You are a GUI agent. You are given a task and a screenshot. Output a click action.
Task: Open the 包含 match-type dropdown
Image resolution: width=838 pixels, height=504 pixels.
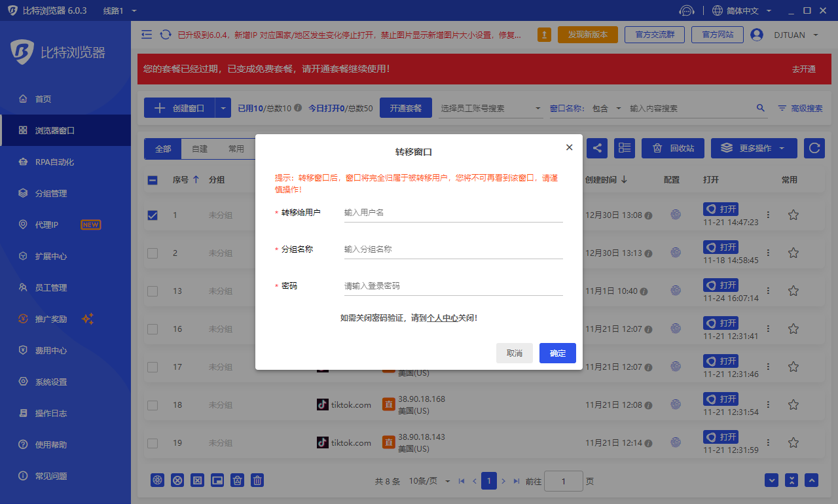click(x=607, y=108)
